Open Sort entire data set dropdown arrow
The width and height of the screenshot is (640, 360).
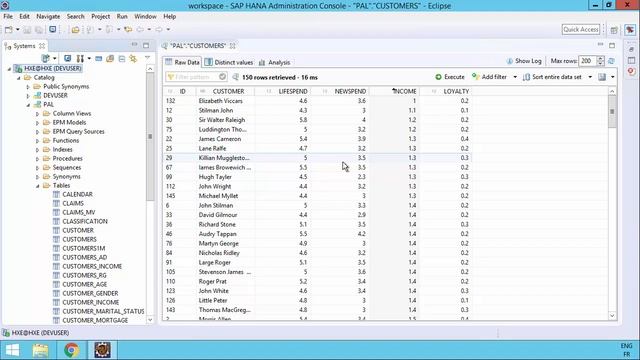pyautogui.click(x=590, y=77)
